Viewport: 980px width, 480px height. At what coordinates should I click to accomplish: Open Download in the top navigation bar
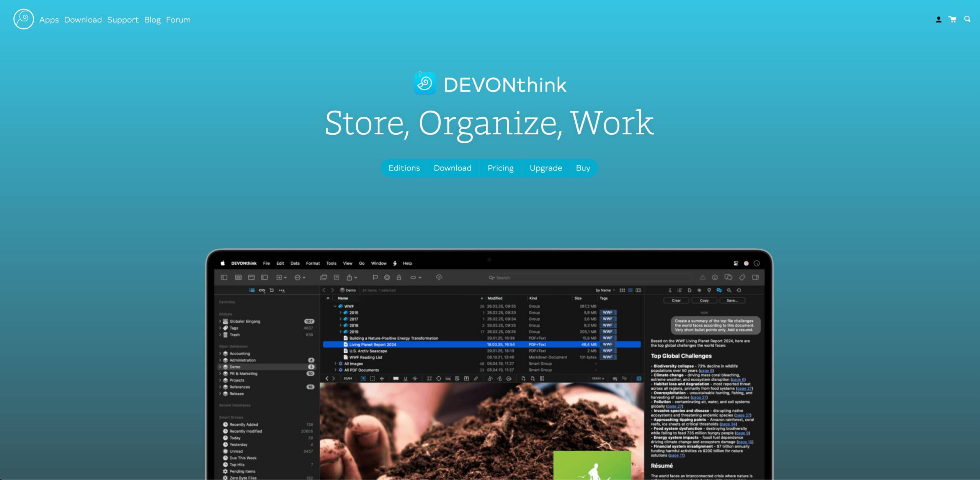(83, 20)
